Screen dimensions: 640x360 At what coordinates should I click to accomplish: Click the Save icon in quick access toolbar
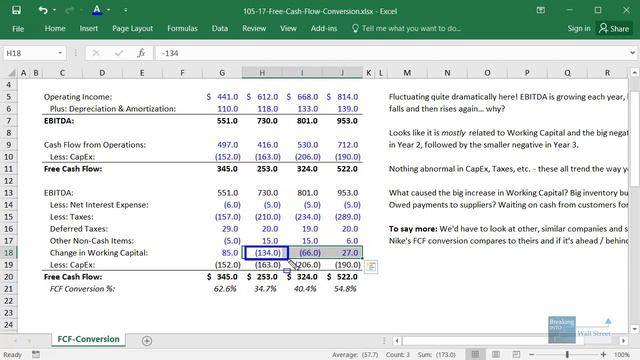pyautogui.click(x=16, y=10)
